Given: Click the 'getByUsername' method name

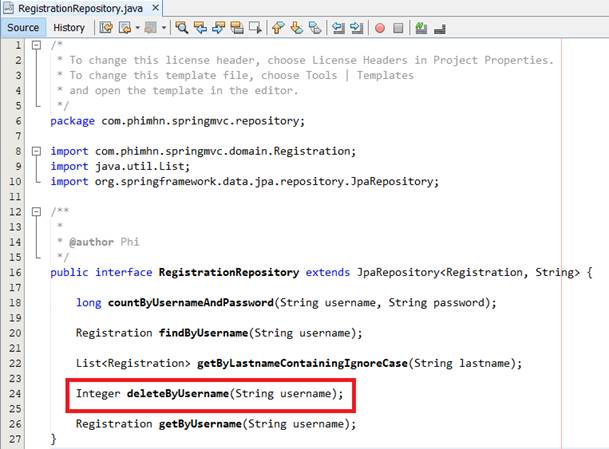Looking at the screenshot, I should (200, 424).
